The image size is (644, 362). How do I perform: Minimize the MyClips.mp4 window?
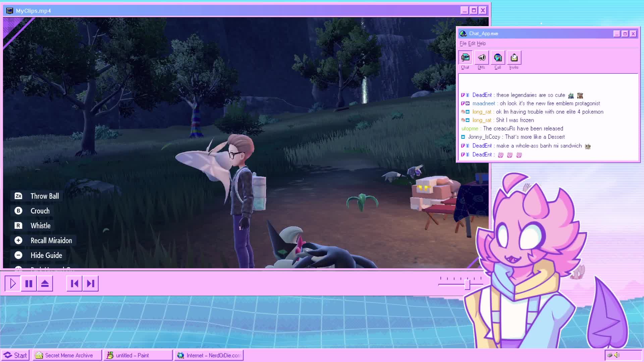tap(465, 10)
